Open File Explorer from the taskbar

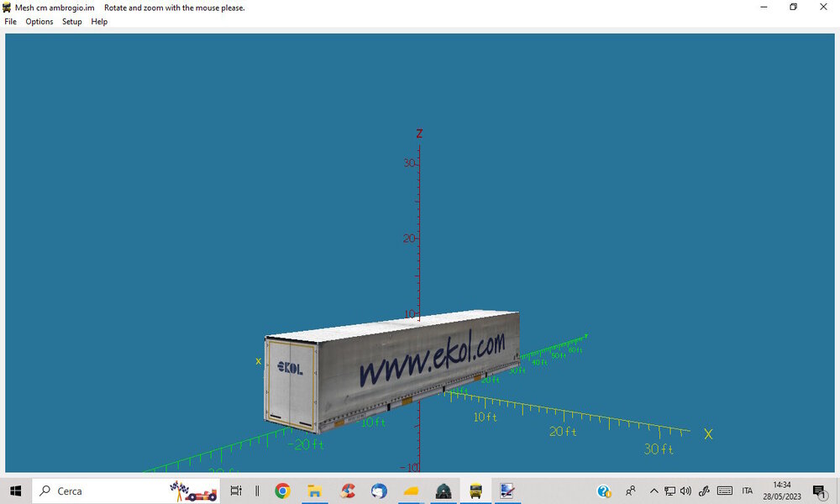(314, 491)
